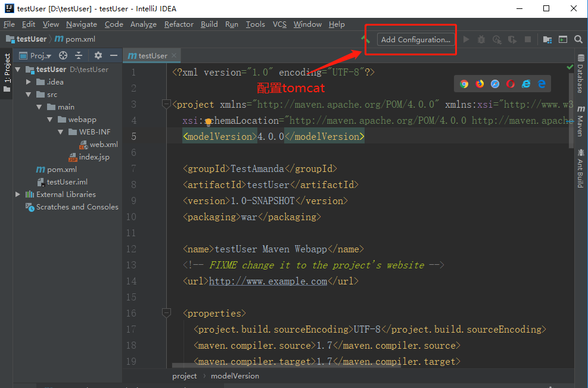Select pom.xml in the project tree
The width and height of the screenshot is (588, 388).
click(57, 169)
